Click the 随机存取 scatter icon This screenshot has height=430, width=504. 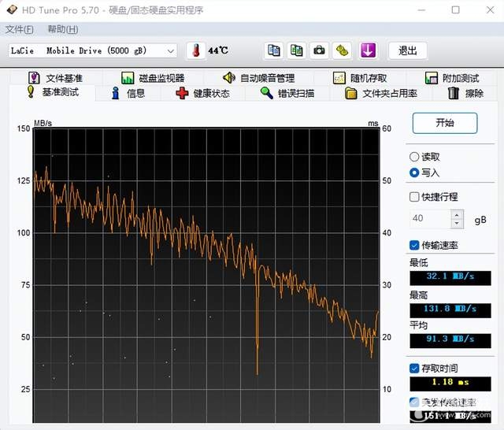(x=339, y=78)
